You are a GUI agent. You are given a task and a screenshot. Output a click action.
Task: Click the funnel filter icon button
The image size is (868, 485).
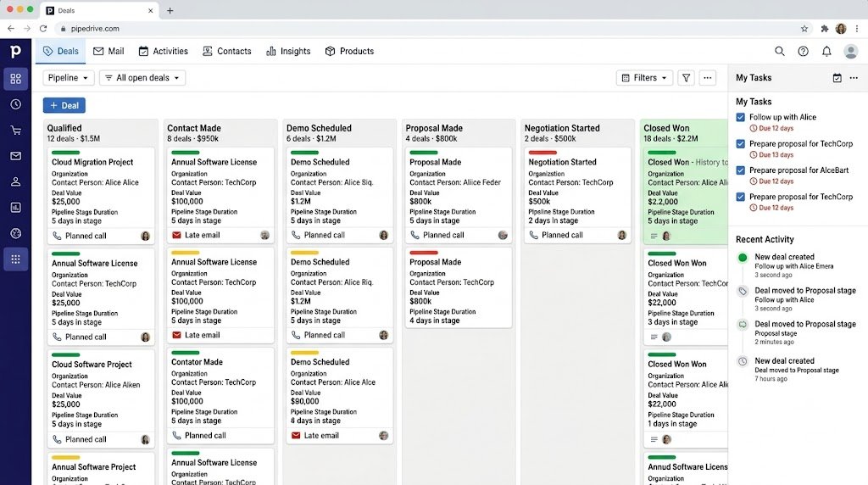click(686, 78)
